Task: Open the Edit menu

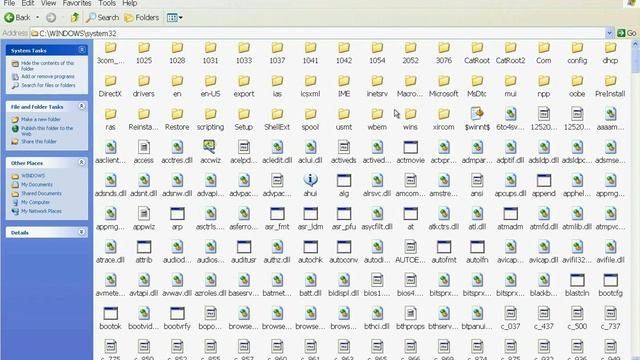Action: point(28,3)
